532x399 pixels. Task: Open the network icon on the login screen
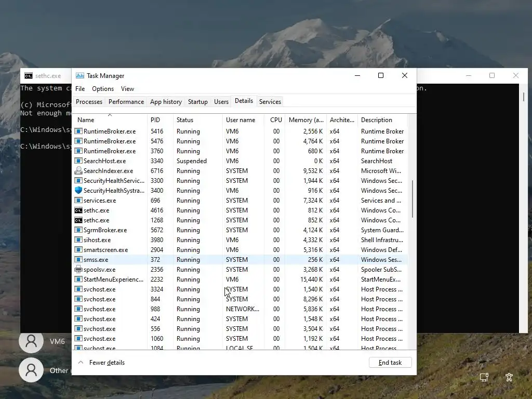click(x=484, y=377)
